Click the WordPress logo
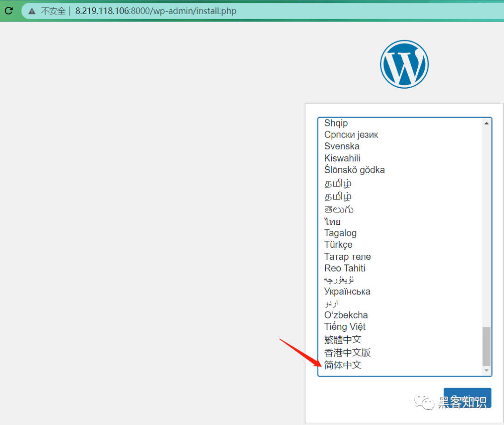The height and width of the screenshot is (425, 504). point(404,64)
